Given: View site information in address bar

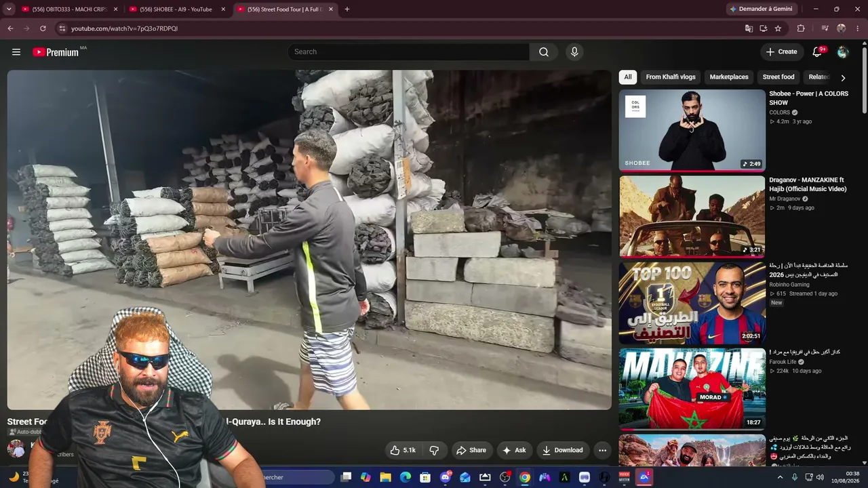Looking at the screenshot, I should [x=62, y=28].
